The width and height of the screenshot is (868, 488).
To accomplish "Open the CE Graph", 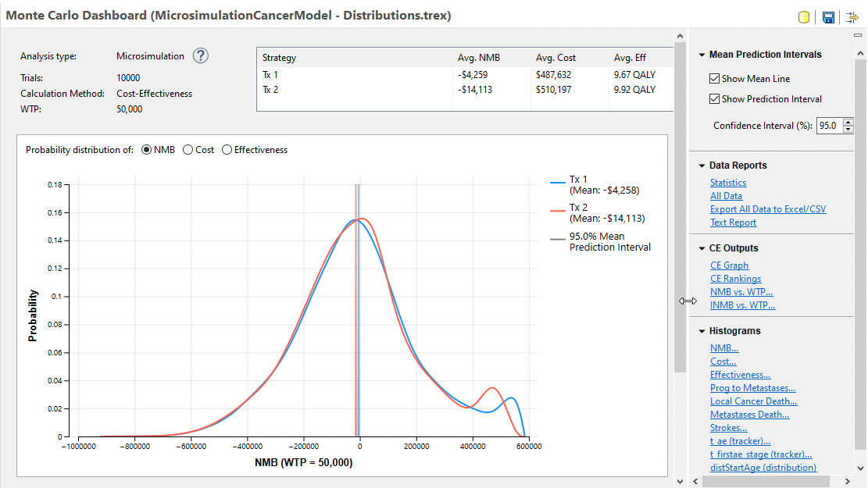I will pos(729,265).
